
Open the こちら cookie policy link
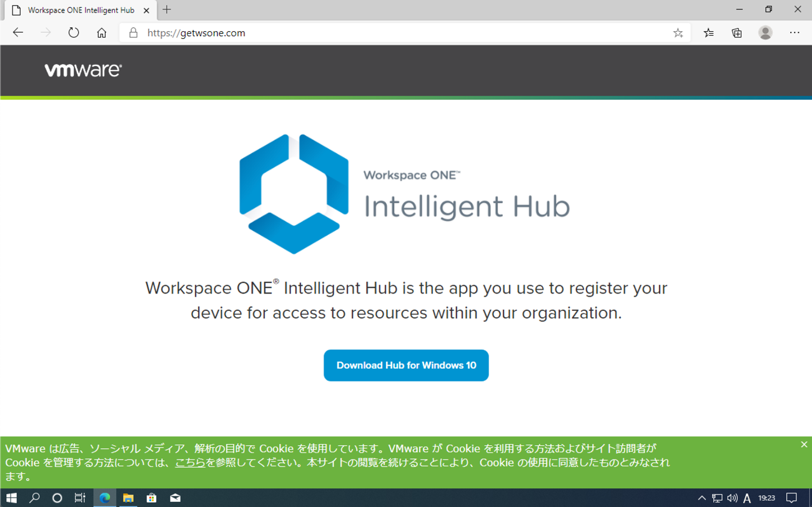(190, 463)
